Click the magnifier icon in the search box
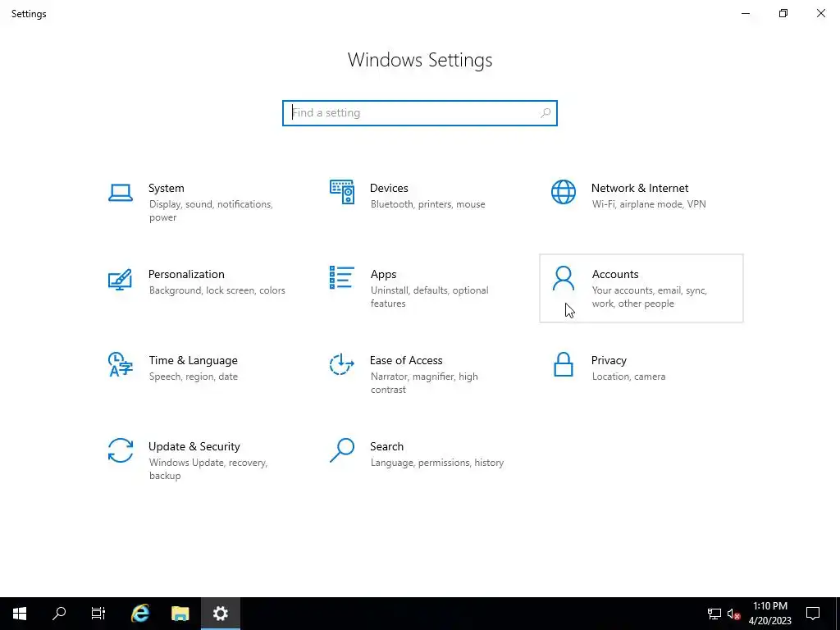Screen dimensions: 840x630 (546, 113)
